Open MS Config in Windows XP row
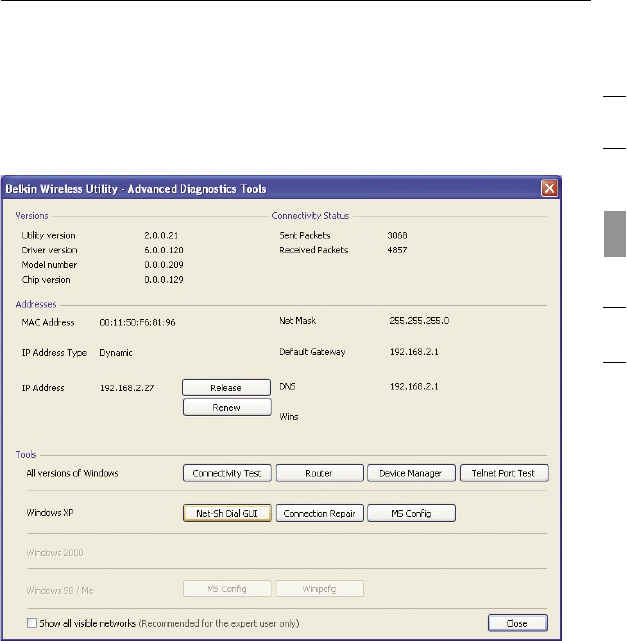Screen dimensions: 627x641 pyautogui.click(x=411, y=513)
